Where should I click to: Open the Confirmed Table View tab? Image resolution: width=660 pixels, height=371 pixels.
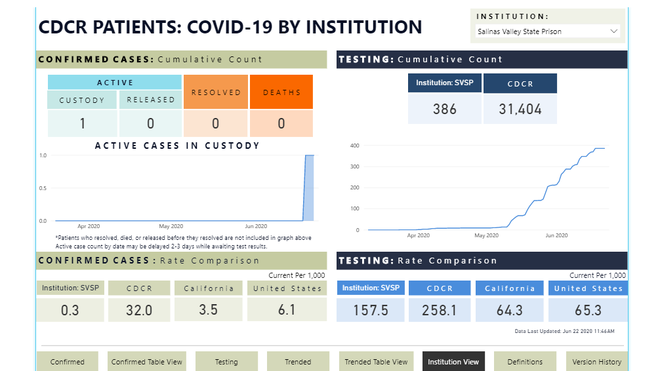(146, 361)
